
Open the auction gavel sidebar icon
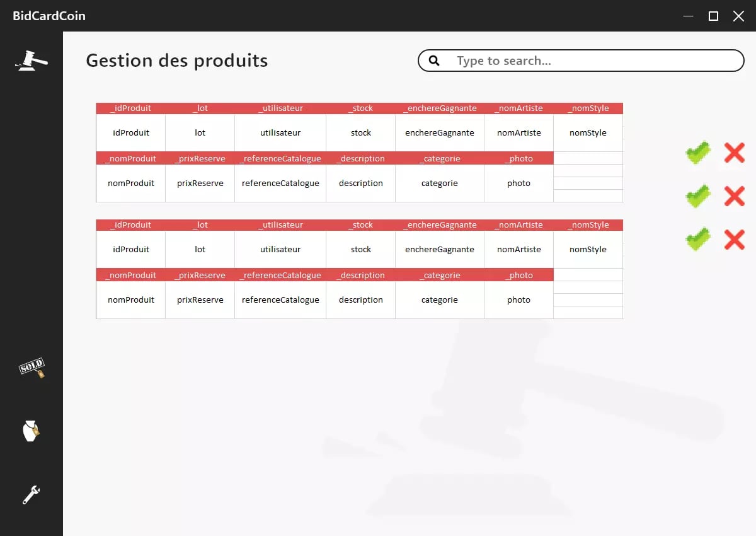coord(31,61)
